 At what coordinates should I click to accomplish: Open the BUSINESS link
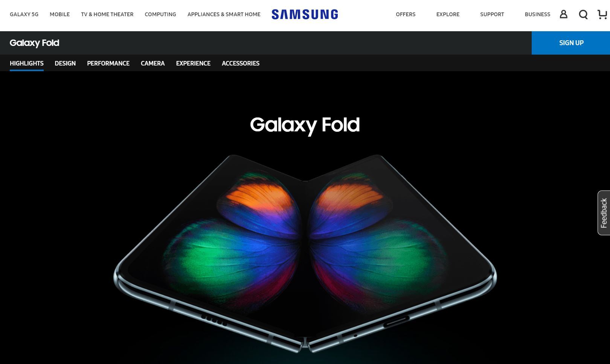537,14
